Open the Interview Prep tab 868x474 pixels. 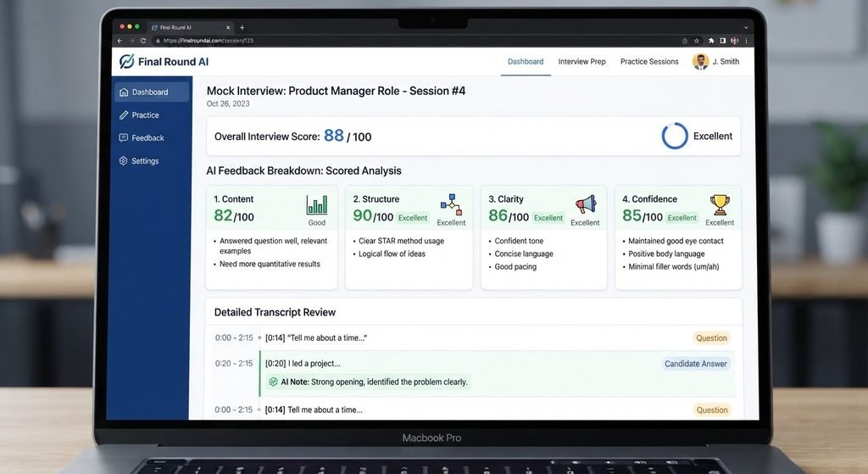click(x=581, y=61)
